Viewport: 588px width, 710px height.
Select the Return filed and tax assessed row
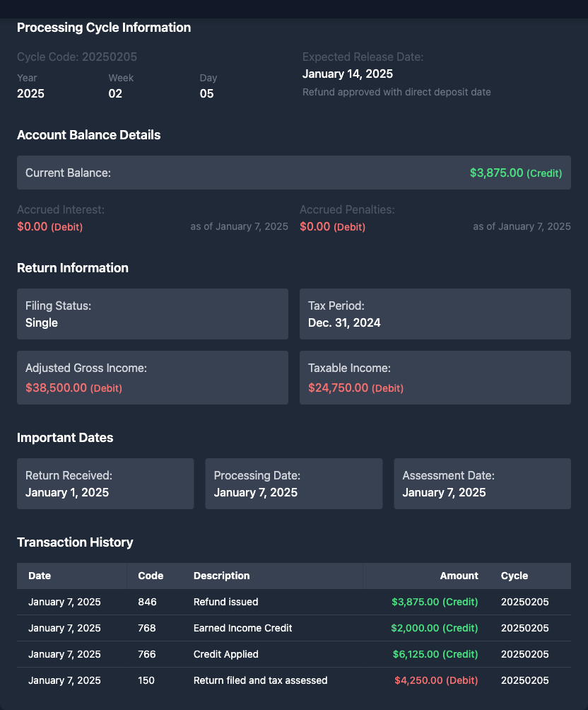(293, 680)
